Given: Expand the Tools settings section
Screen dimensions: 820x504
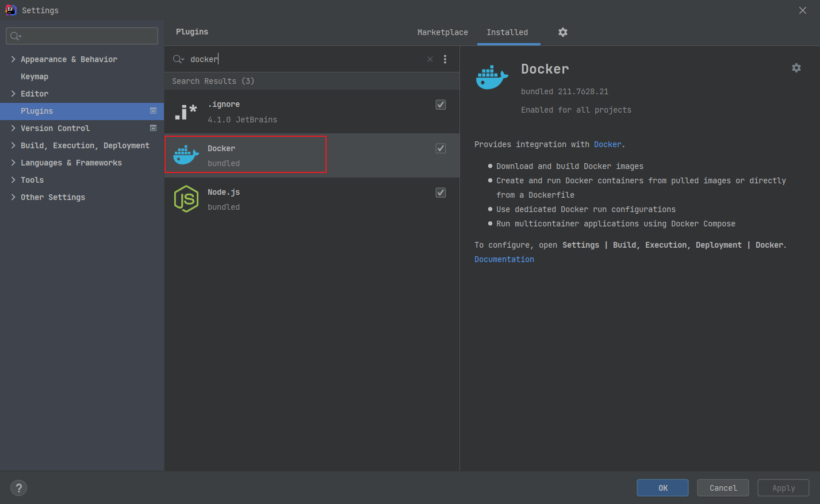Looking at the screenshot, I should (13, 180).
